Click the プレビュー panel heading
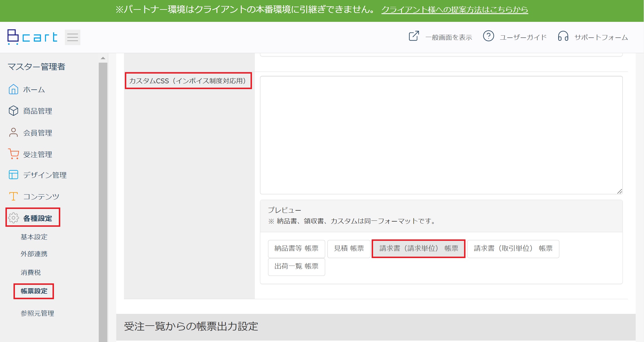The height and width of the screenshot is (342, 644). [x=284, y=210]
